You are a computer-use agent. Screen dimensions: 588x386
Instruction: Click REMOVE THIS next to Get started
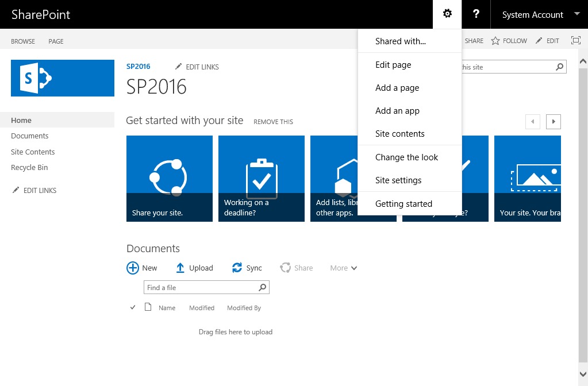(x=274, y=122)
